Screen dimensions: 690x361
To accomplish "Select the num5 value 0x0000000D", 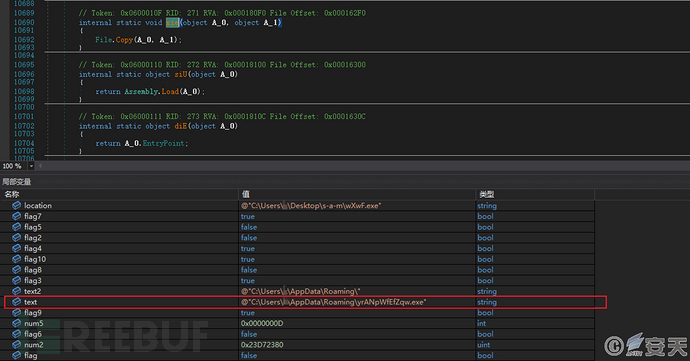I will pos(262,323).
